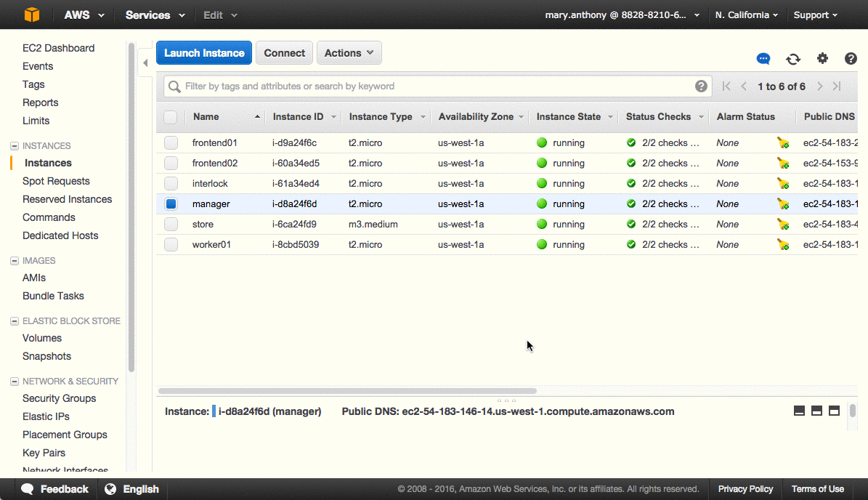Collapse the INSTANCES sidebar section
The image size is (868, 500).
point(15,146)
